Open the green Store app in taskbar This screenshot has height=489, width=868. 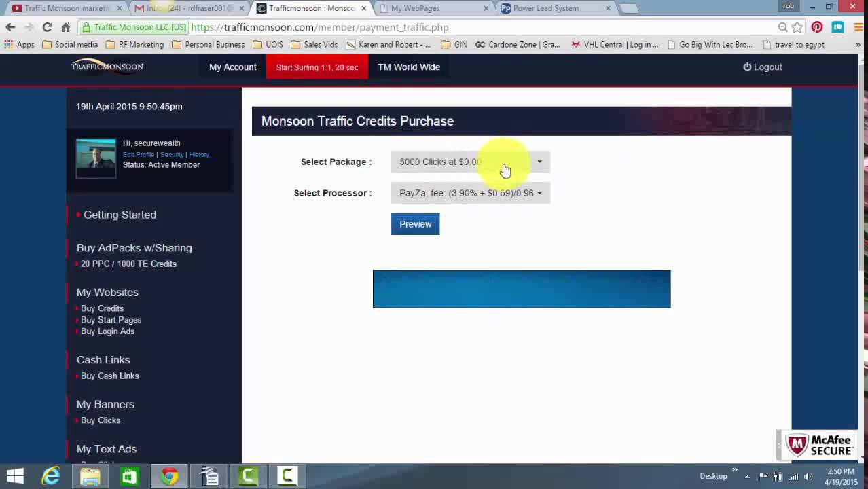point(129,476)
